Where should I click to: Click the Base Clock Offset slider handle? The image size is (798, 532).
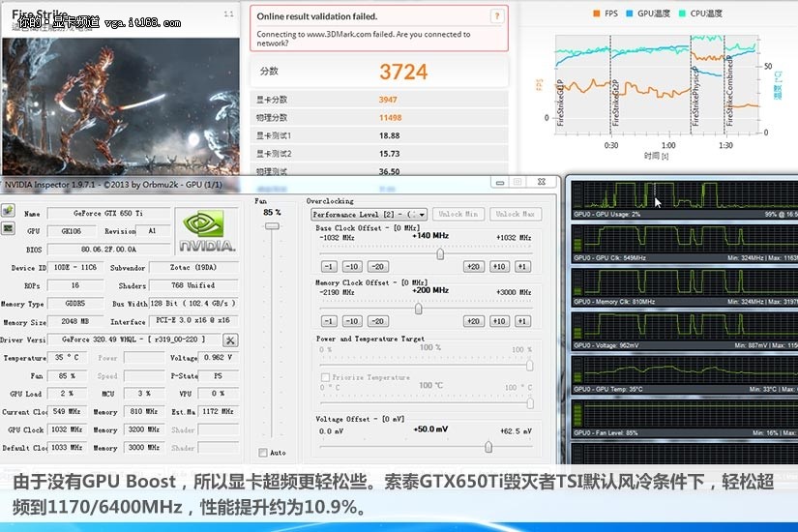pyautogui.click(x=440, y=253)
